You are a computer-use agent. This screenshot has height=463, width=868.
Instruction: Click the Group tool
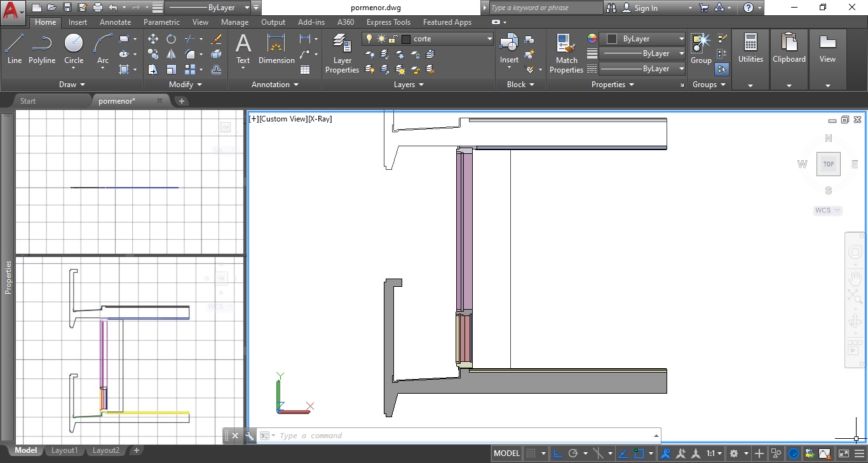[701, 50]
